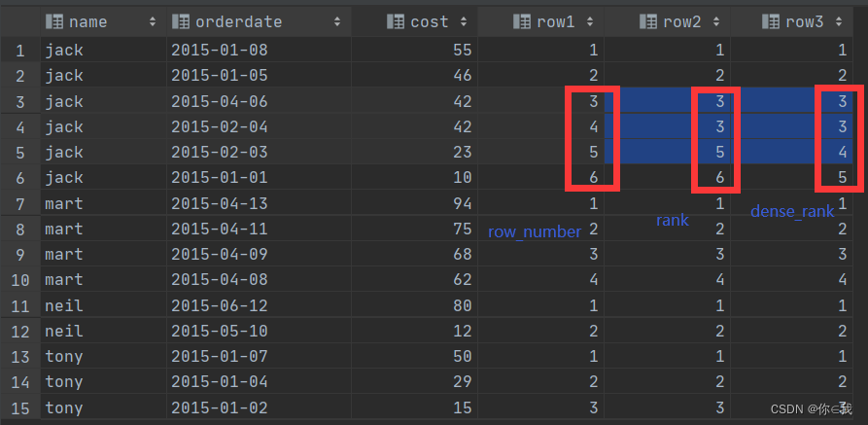
Task: Select the row3 column header label
Action: (805, 21)
